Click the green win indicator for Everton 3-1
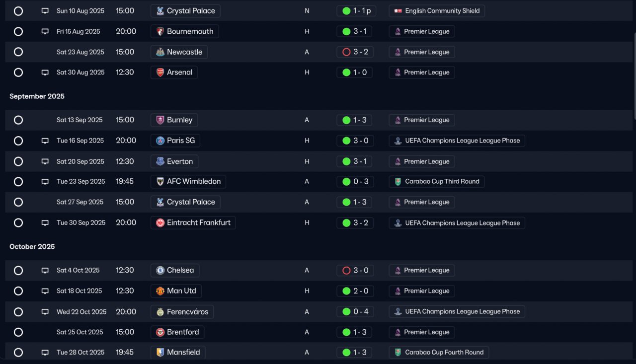636x364 pixels. [346, 161]
